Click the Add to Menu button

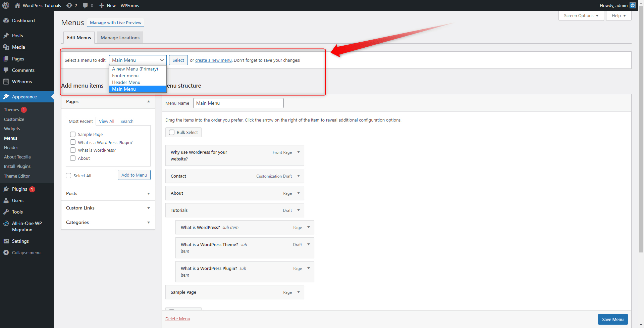coord(134,175)
